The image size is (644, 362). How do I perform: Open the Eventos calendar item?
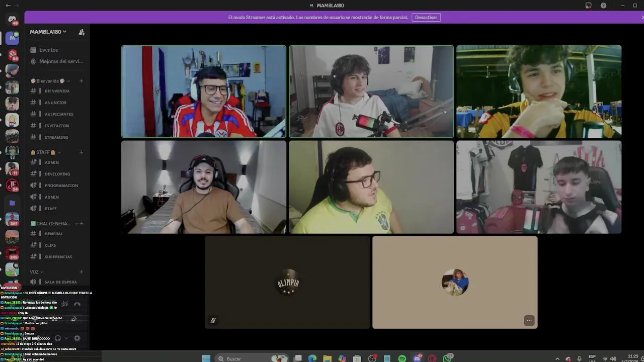[56, 50]
